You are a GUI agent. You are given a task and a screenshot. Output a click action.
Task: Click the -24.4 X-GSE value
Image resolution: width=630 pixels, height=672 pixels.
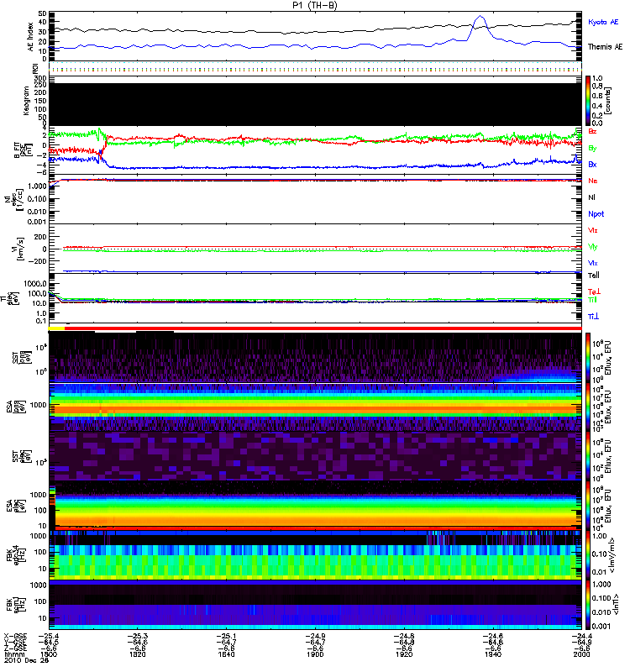click(581, 637)
